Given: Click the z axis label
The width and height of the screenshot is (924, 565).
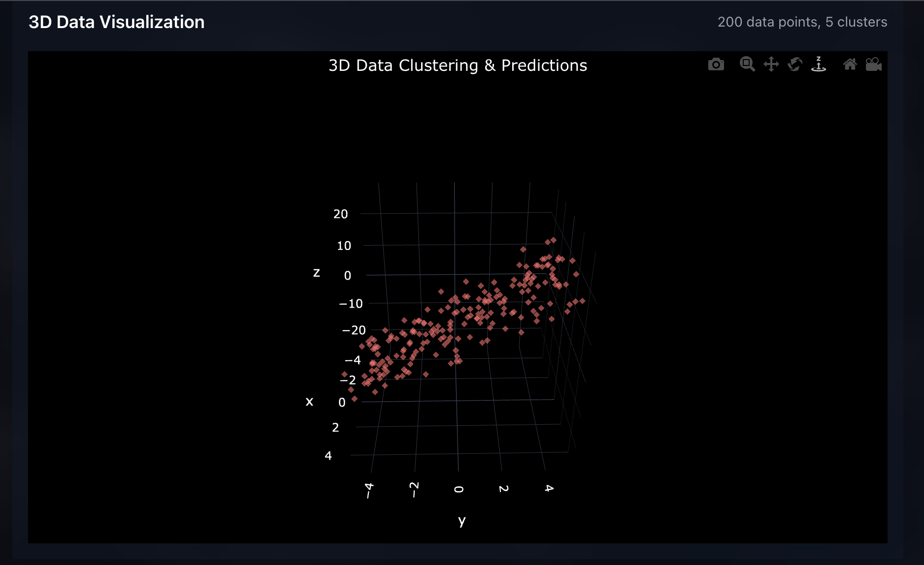Looking at the screenshot, I should click(x=317, y=273).
